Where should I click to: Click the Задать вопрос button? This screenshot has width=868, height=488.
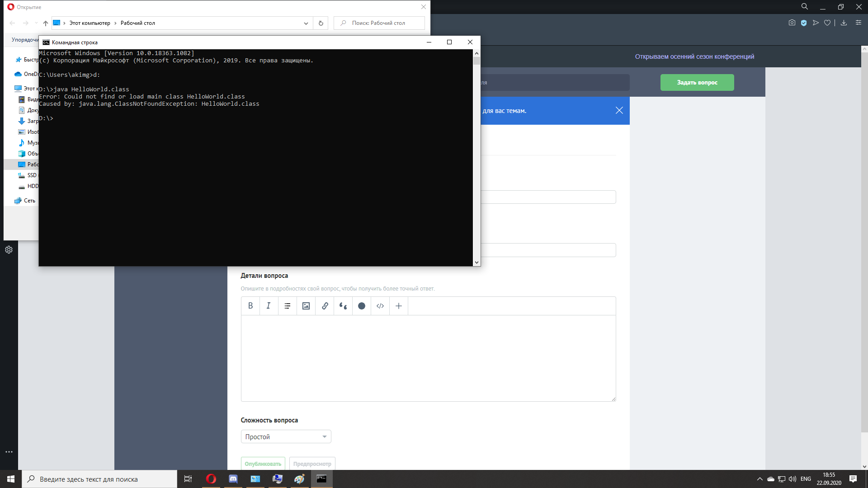(x=697, y=82)
